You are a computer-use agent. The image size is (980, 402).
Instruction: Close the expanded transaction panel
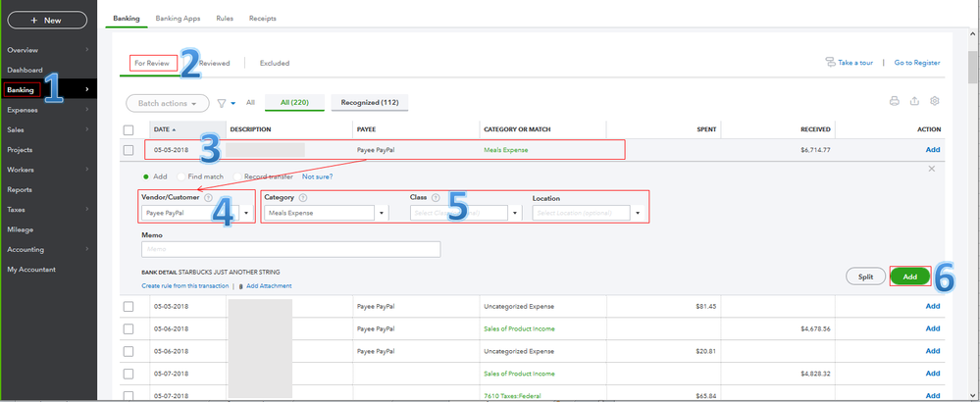pyautogui.click(x=931, y=169)
